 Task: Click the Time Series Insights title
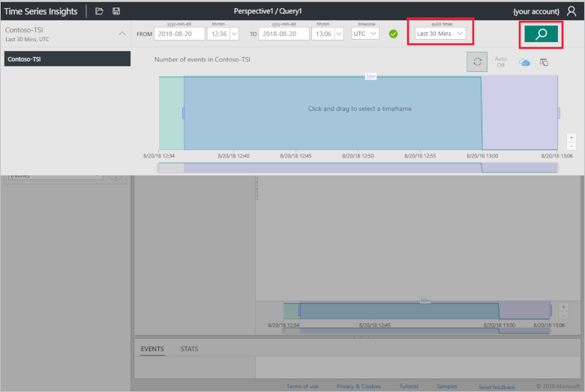(x=40, y=11)
